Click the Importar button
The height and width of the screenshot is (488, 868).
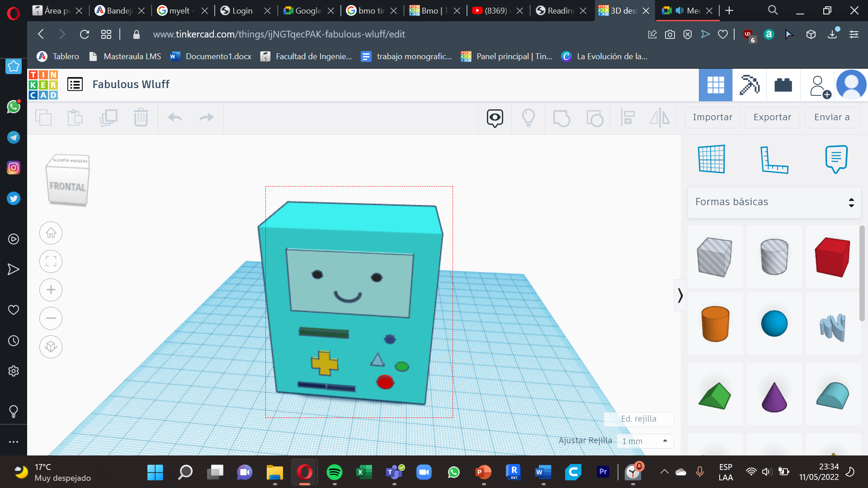(x=712, y=117)
